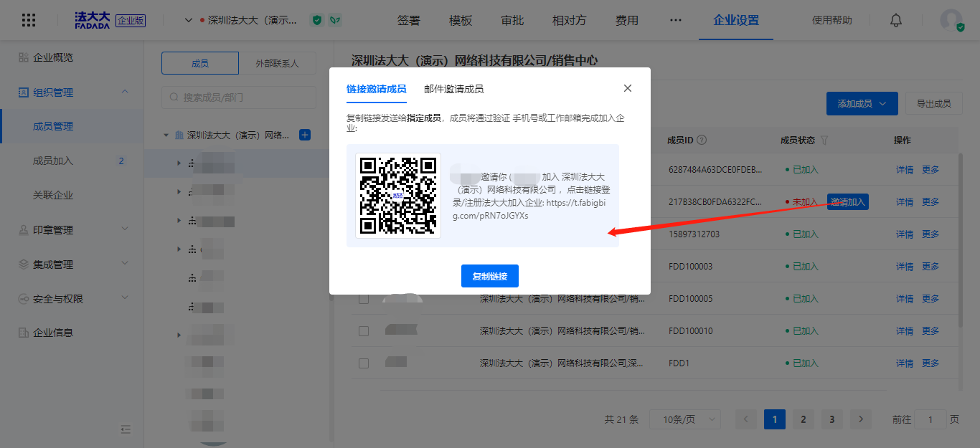The width and height of the screenshot is (980, 448).
Task: Click the jump-to-page input field
Action: tap(931, 419)
